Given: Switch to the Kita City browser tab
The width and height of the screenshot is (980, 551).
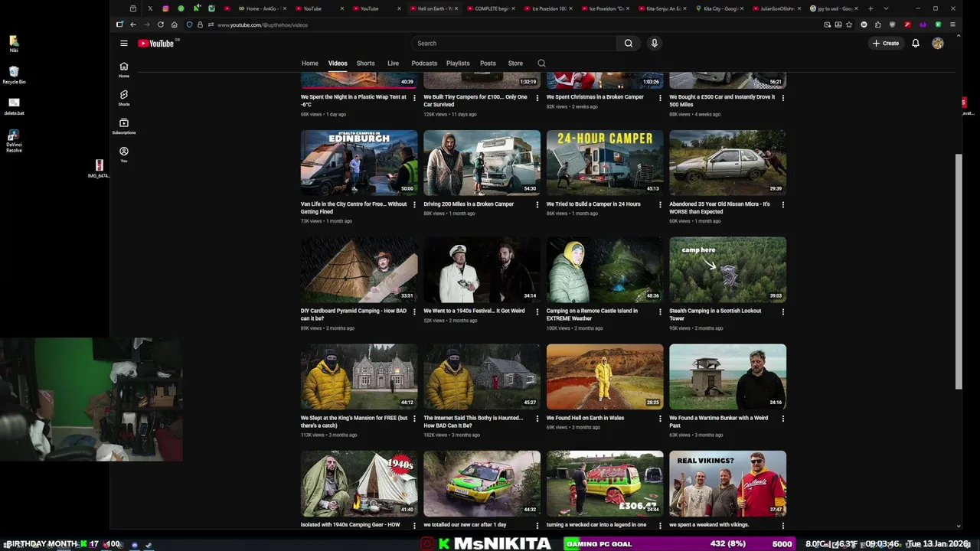Looking at the screenshot, I should point(719,8).
